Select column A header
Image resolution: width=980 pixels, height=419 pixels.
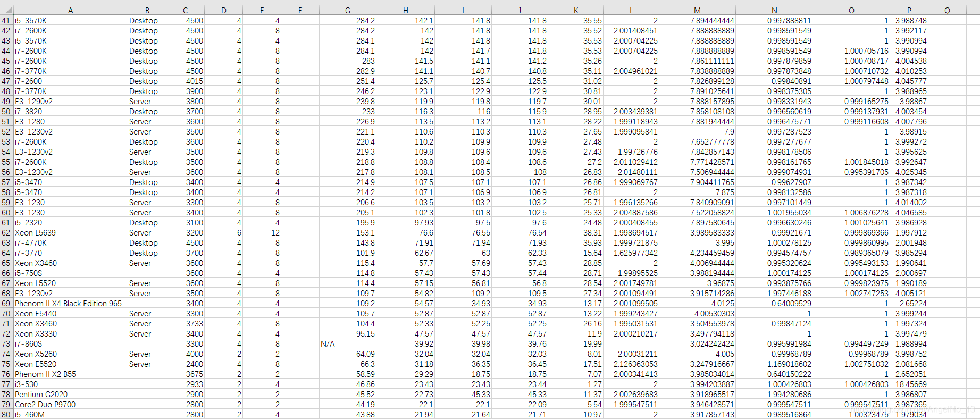click(71, 10)
